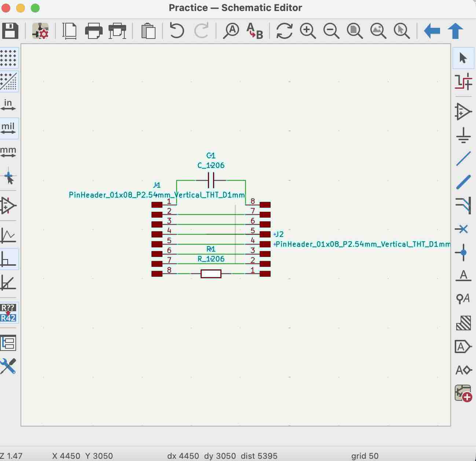Screen dimensions: 476x461
Task: Add a hierarchical label tool
Action: (464, 370)
